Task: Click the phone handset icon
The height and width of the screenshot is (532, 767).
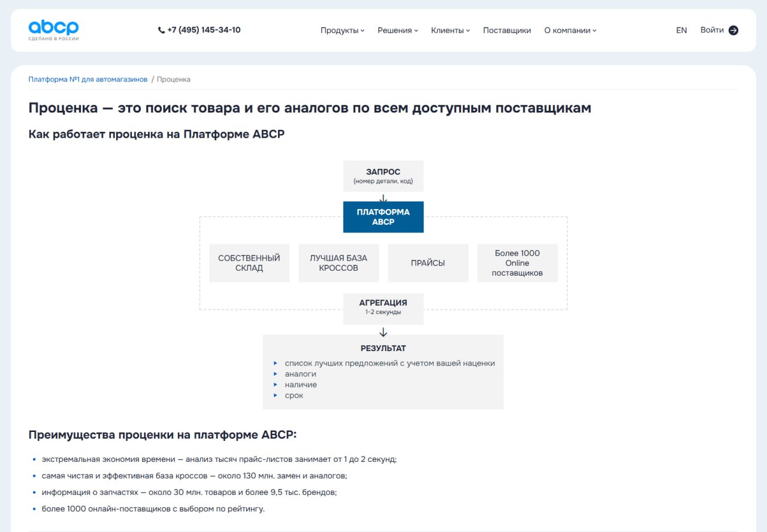Action: 161,30
